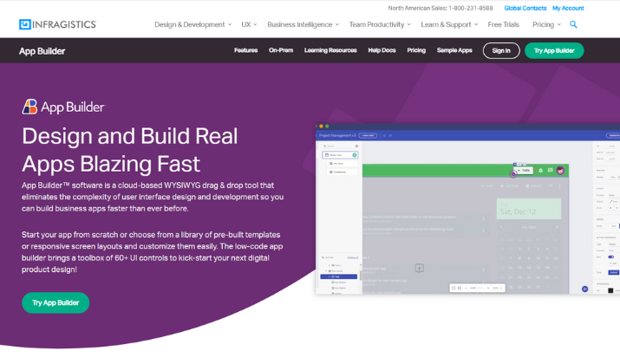
Task: Click the + TASK button in the preview
Action: [x=524, y=171]
